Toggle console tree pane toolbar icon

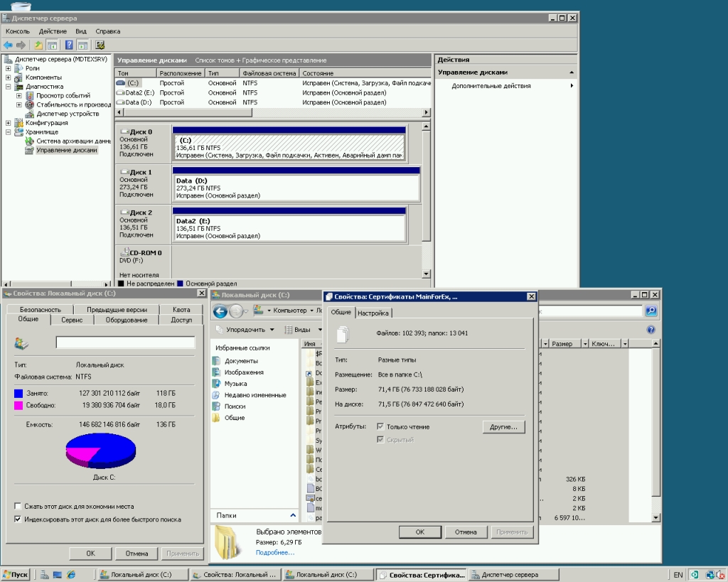click(52, 45)
